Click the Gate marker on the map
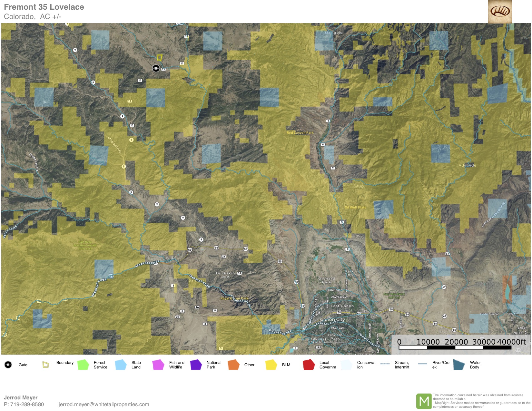The width and height of the screenshot is (532, 411). tap(156, 68)
